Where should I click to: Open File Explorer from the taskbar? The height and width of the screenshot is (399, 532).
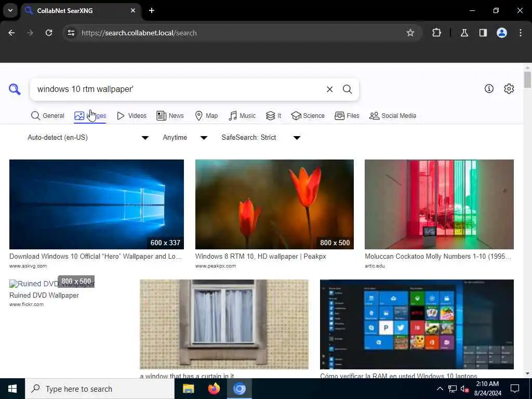(x=188, y=389)
